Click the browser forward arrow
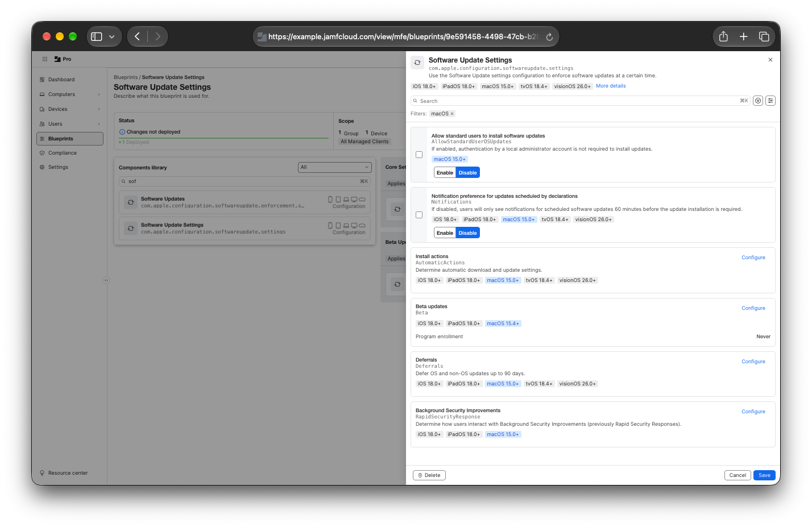The image size is (812, 527). [x=158, y=36]
